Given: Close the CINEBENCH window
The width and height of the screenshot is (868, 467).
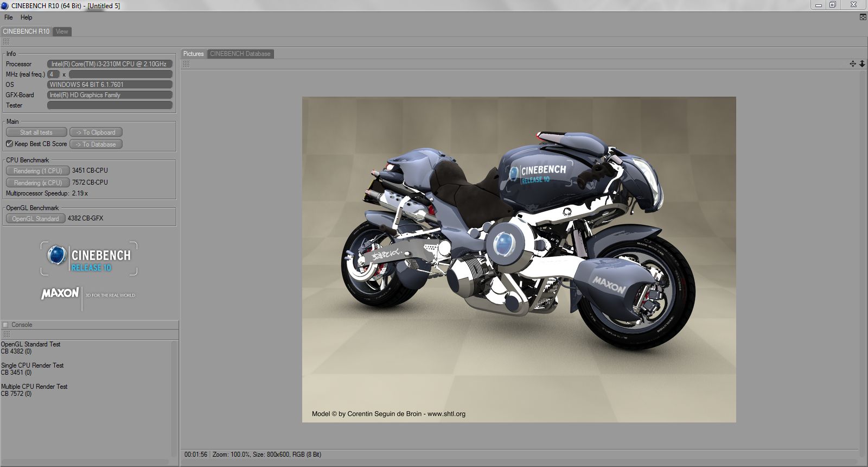Looking at the screenshot, I should [854, 5].
